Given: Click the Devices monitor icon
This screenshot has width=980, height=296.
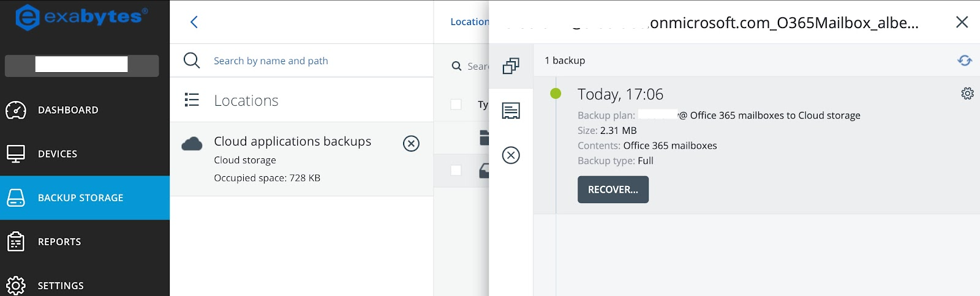Looking at the screenshot, I should [x=16, y=154].
